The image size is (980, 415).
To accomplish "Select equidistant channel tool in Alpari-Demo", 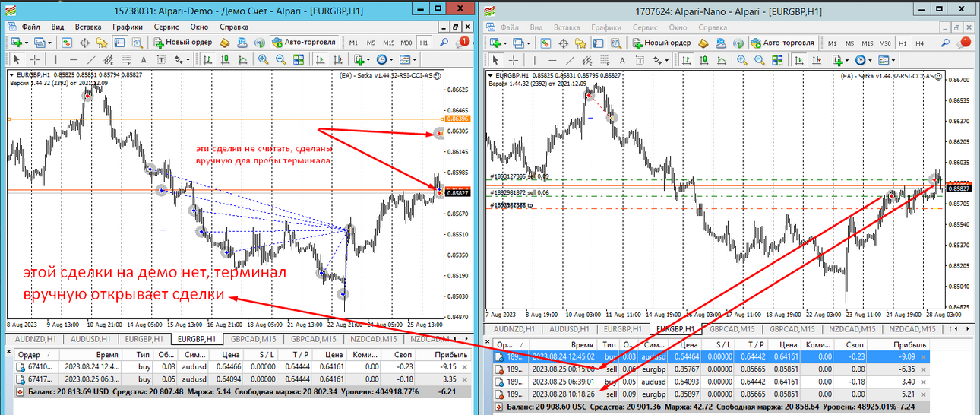I will click(x=109, y=60).
